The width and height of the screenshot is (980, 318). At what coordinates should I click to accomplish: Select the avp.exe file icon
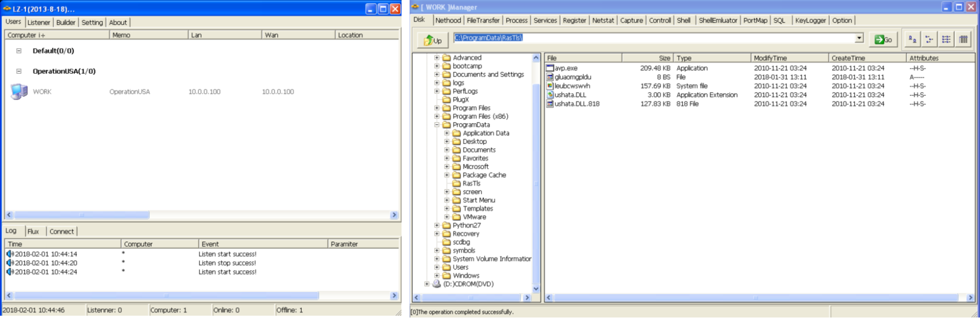[550, 68]
